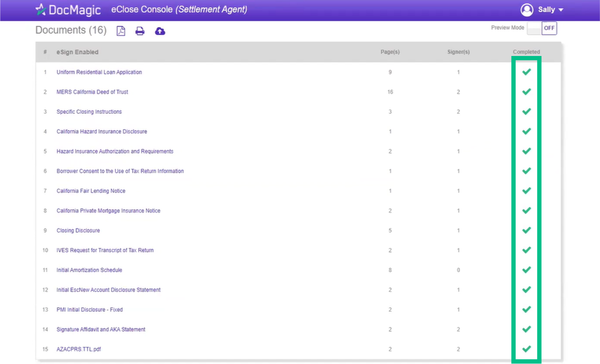Open Initial Amortization Schedule document
The height and width of the screenshot is (364, 600).
tap(89, 270)
